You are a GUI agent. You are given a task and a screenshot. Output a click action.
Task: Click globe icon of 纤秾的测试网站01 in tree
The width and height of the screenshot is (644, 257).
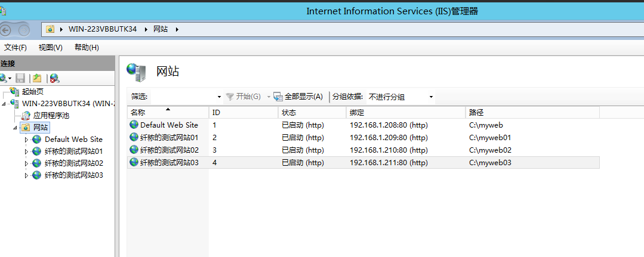click(37, 151)
